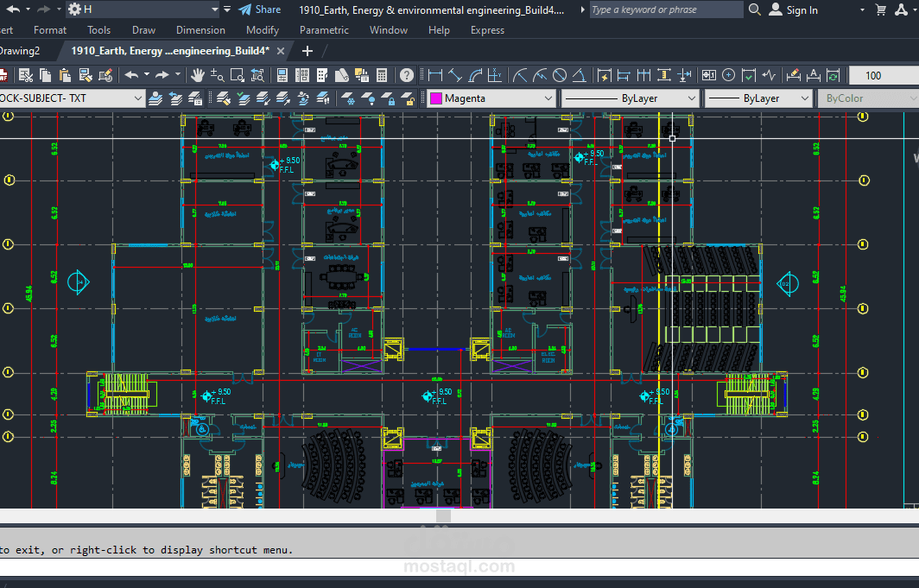The image size is (919, 588).
Task: Open the Parametric menu
Action: (x=324, y=30)
